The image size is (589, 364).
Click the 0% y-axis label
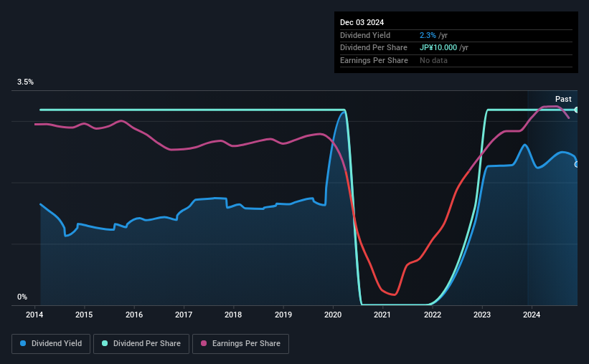(x=22, y=297)
